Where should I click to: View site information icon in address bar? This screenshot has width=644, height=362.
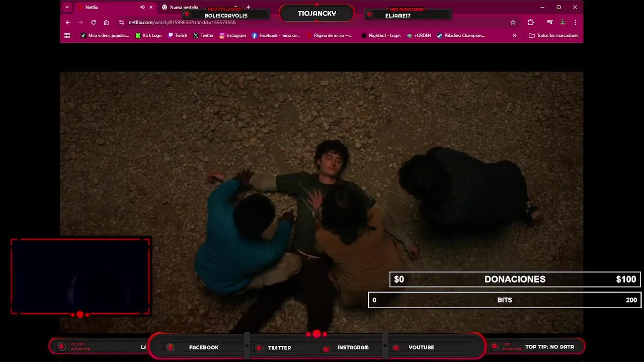(x=121, y=22)
